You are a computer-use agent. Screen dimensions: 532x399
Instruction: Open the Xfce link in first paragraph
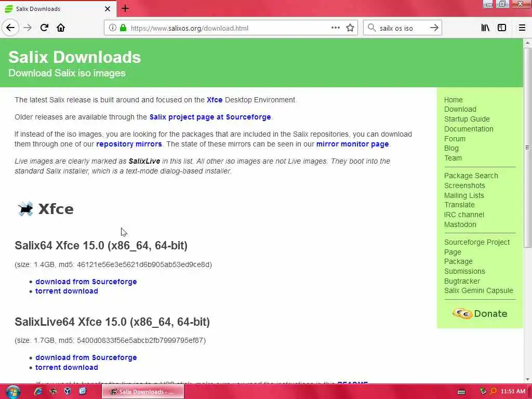(215, 100)
